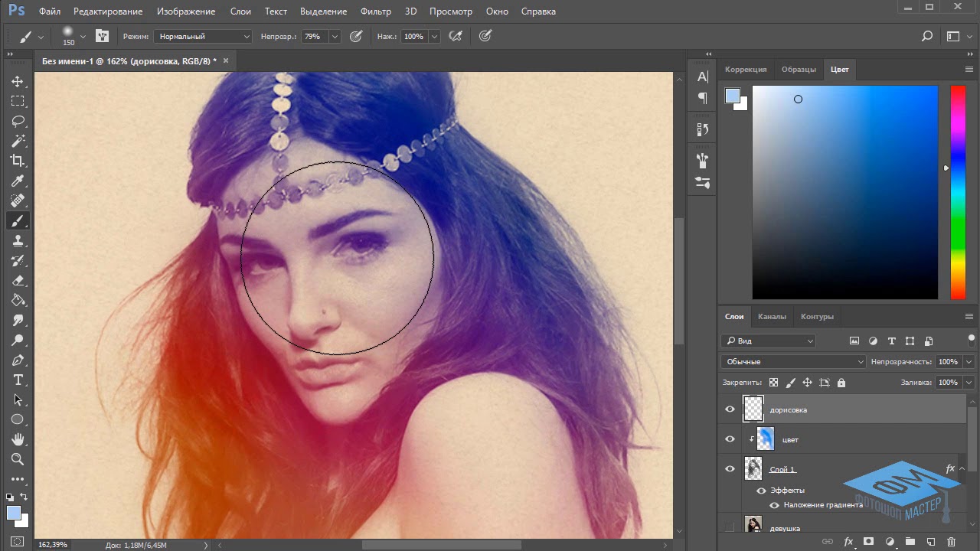
Task: Toggle Эффекты visibility eye
Action: tap(761, 491)
